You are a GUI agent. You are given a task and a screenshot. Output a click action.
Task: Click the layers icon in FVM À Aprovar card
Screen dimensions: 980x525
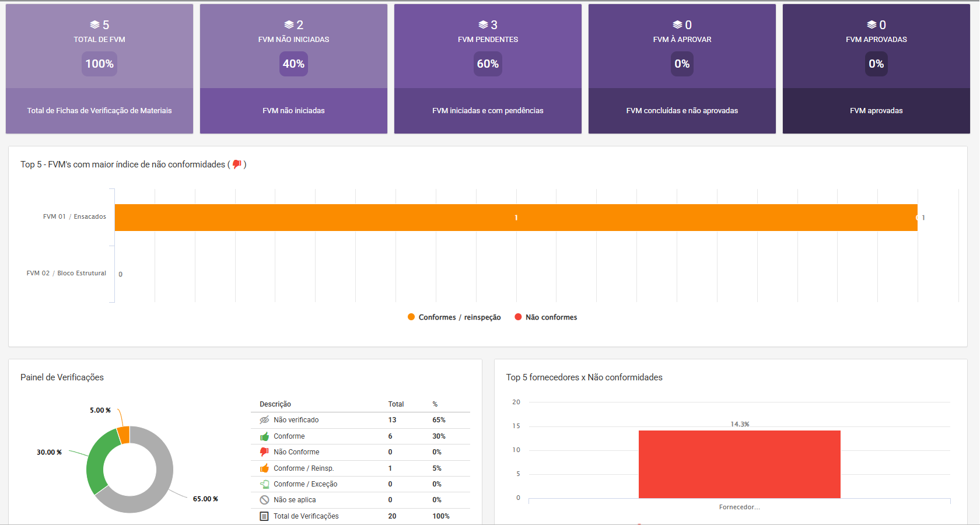677,24
